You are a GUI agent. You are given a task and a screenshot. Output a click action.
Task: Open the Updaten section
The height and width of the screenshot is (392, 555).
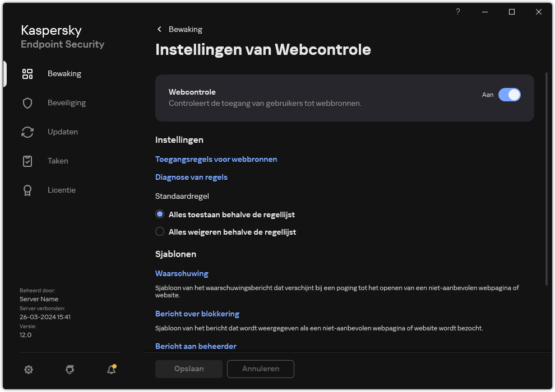(x=63, y=132)
